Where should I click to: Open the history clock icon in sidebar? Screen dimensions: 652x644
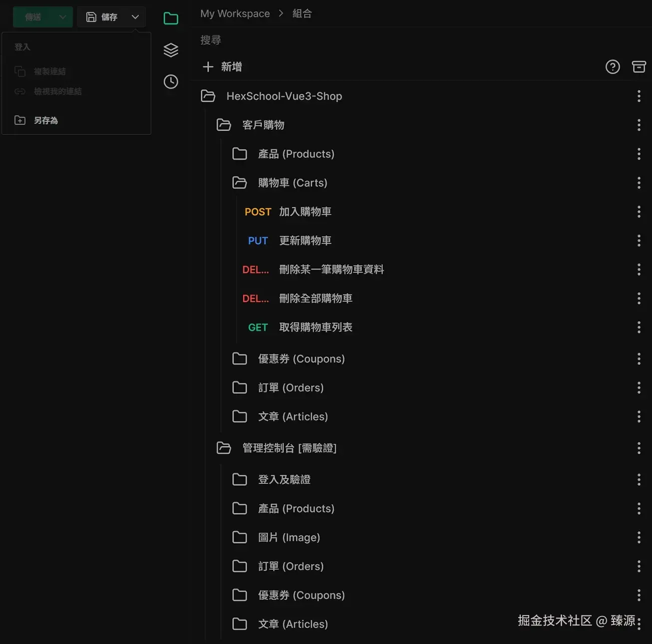(171, 81)
